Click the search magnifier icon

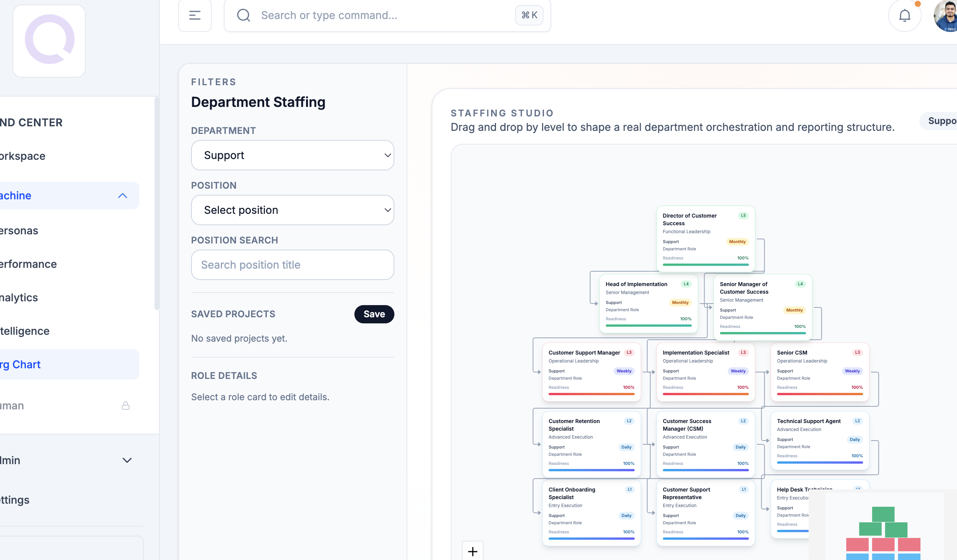click(x=243, y=15)
